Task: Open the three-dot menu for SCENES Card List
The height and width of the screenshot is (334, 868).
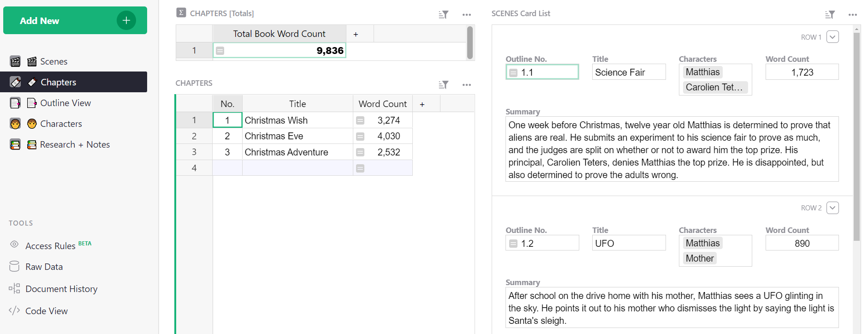Action: click(x=852, y=15)
